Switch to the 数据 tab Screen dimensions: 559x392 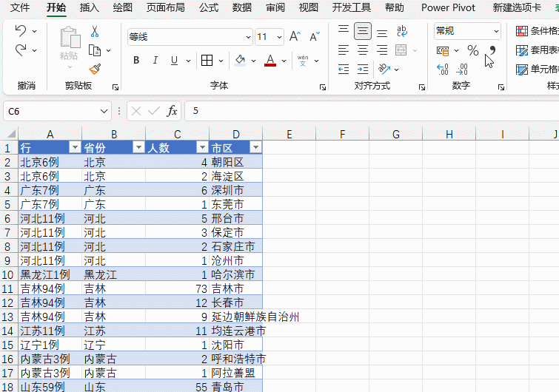[241, 7]
